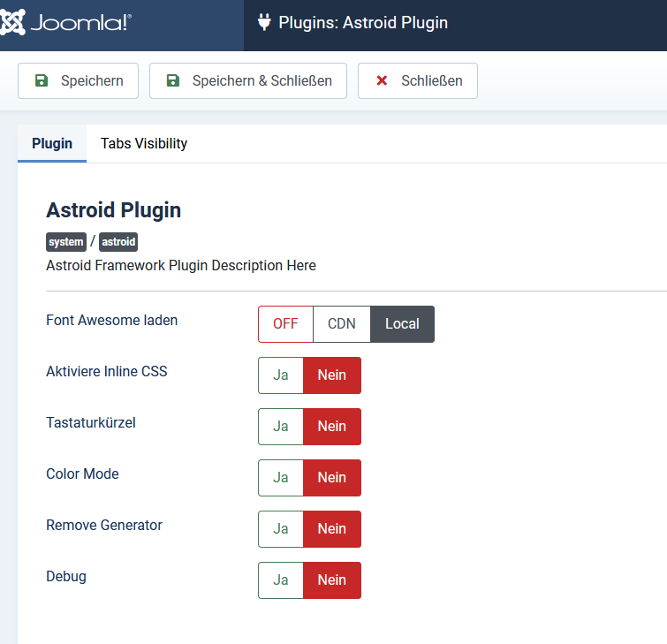Click the Speichern & Schließen button

(x=248, y=80)
